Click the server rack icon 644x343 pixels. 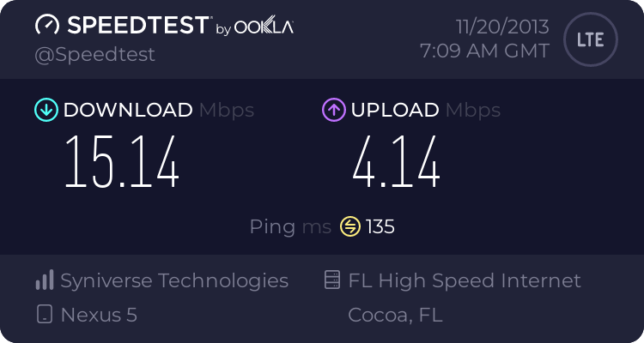(x=332, y=280)
